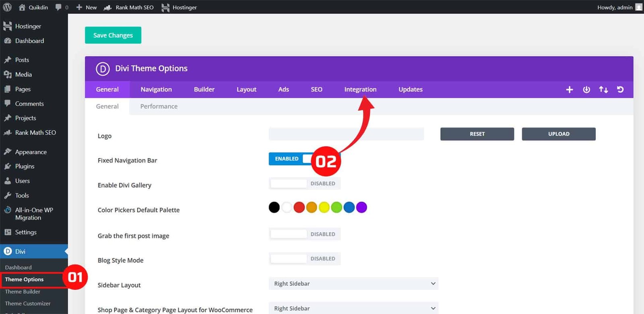Image resolution: width=644 pixels, height=314 pixels.
Task: Enable Grab the first post image toggle
Action: tap(305, 234)
